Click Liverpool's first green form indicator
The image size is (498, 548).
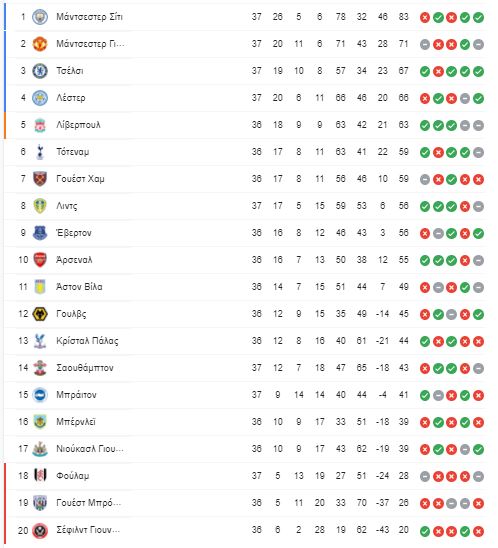tap(425, 125)
